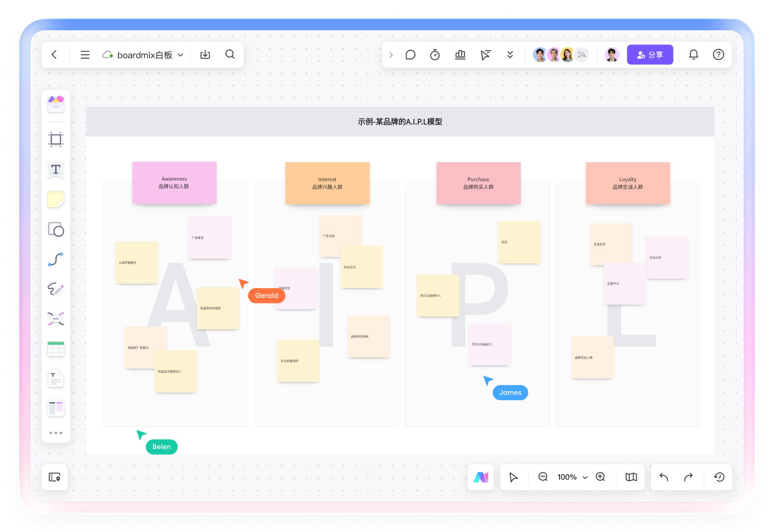
Task: Pick the sticky note tool
Action: [x=56, y=199]
